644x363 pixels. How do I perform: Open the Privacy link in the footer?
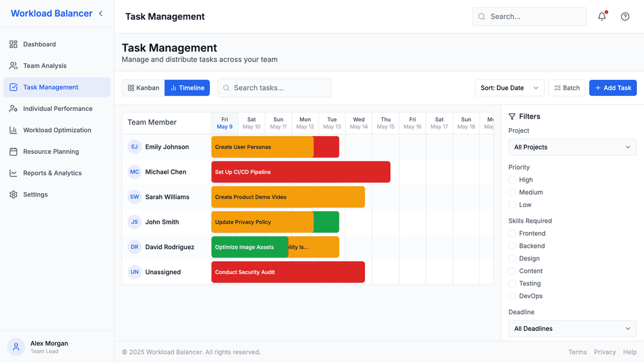pyautogui.click(x=605, y=352)
